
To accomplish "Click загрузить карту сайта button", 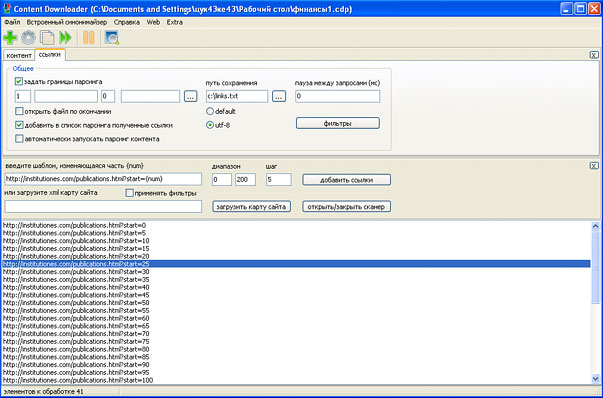I will point(252,206).
